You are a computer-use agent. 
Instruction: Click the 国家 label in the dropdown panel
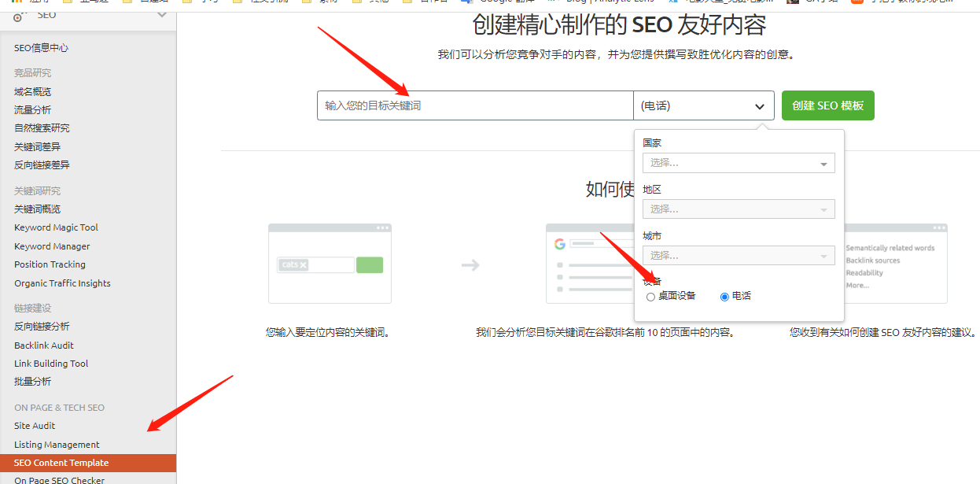652,143
